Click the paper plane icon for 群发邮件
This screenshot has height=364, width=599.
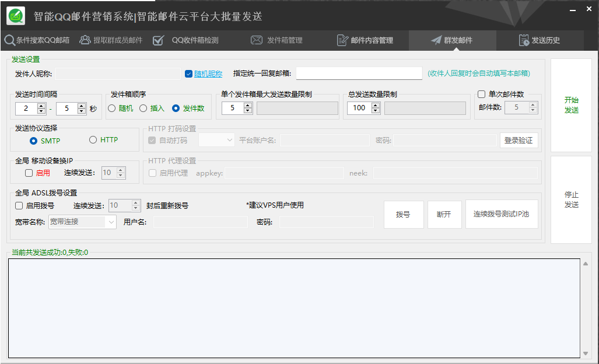(x=436, y=40)
